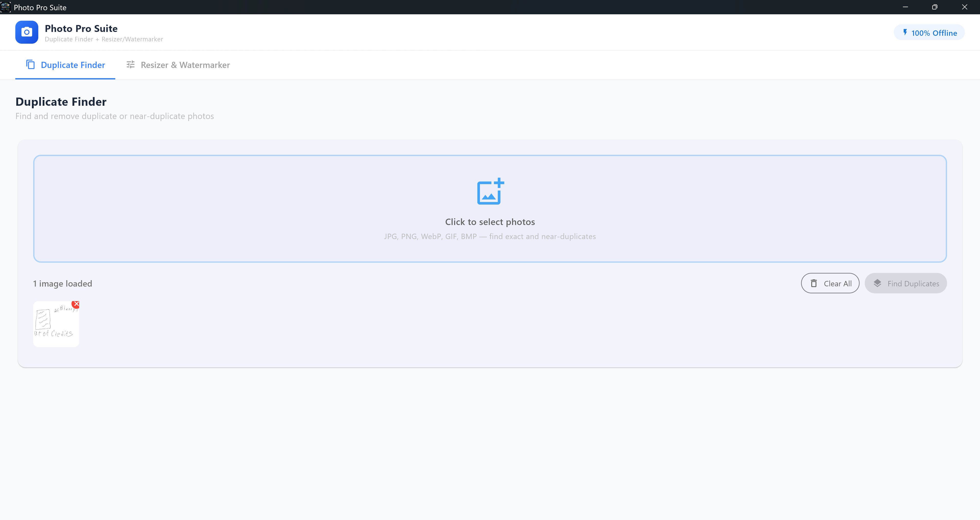Click the 'Photo Pro Suite' header title
Screen dimensions: 980x520
[81, 29]
